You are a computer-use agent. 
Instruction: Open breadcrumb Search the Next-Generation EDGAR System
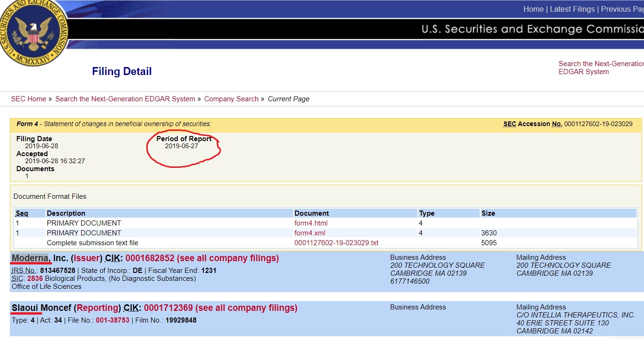coord(125,99)
